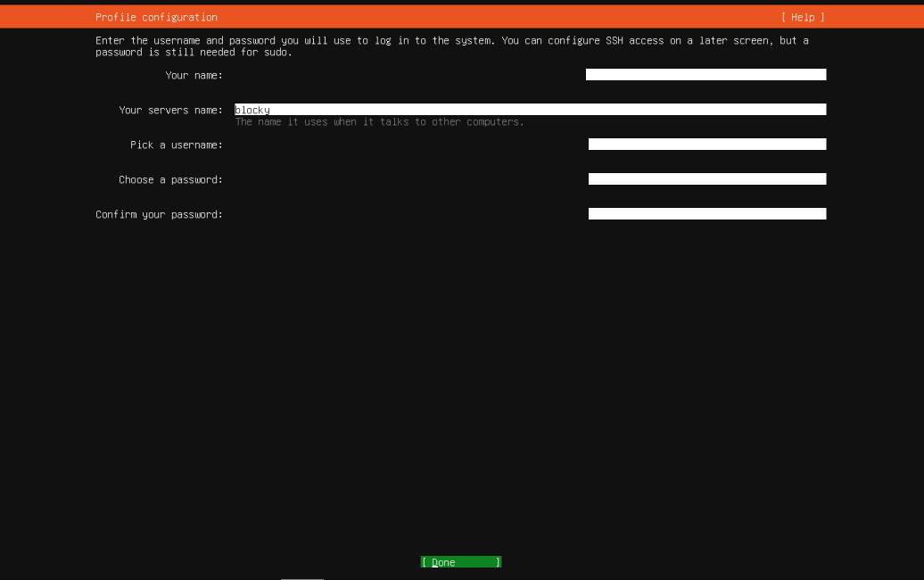
Task: Confirm your entries using the Done control
Action: pyautogui.click(x=460, y=561)
